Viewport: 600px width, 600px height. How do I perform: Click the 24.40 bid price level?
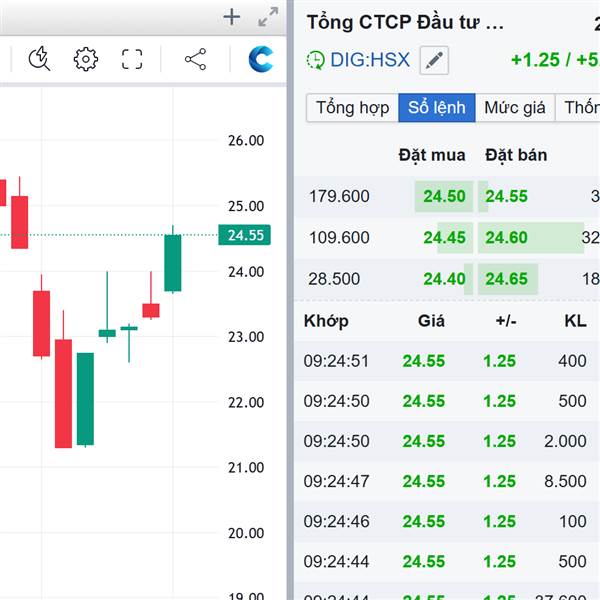[x=444, y=279]
